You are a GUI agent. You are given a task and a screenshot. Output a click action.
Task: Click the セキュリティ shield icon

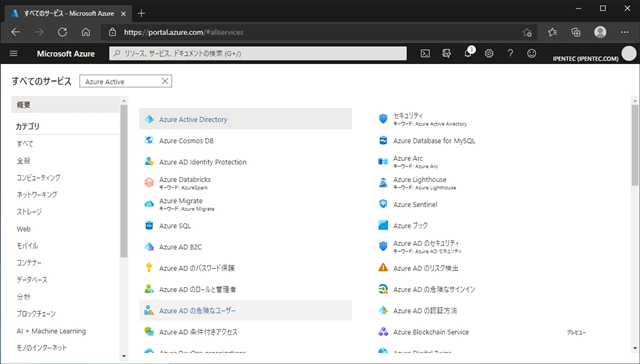[x=383, y=119]
